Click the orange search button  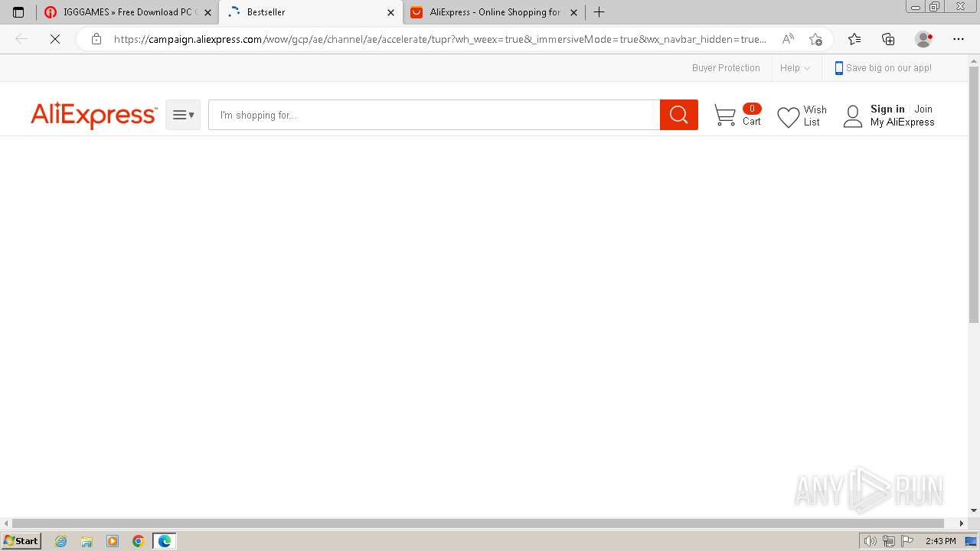679,115
